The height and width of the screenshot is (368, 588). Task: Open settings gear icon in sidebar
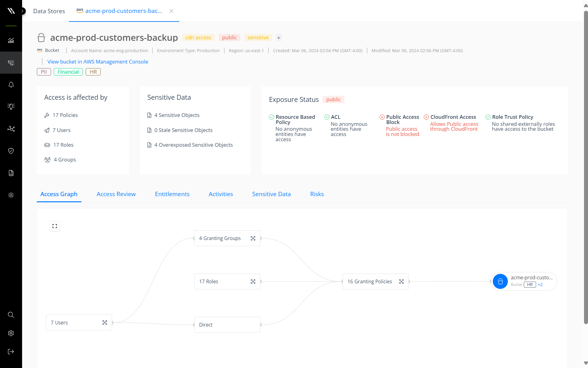point(11,333)
